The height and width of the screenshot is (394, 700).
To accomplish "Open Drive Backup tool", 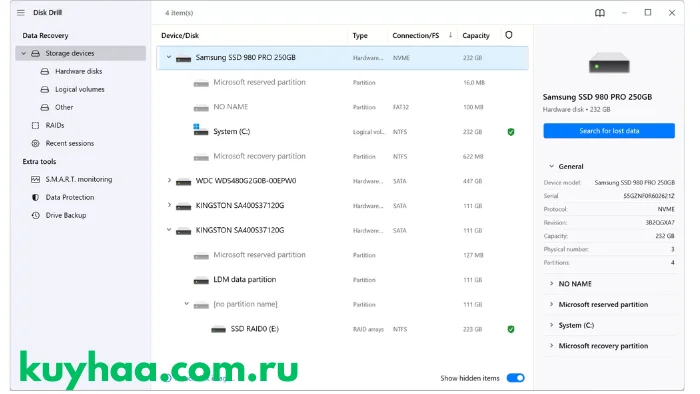I will click(x=66, y=216).
